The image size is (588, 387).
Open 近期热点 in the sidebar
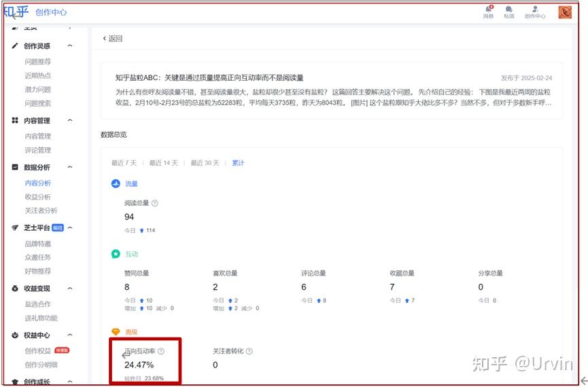click(38, 75)
